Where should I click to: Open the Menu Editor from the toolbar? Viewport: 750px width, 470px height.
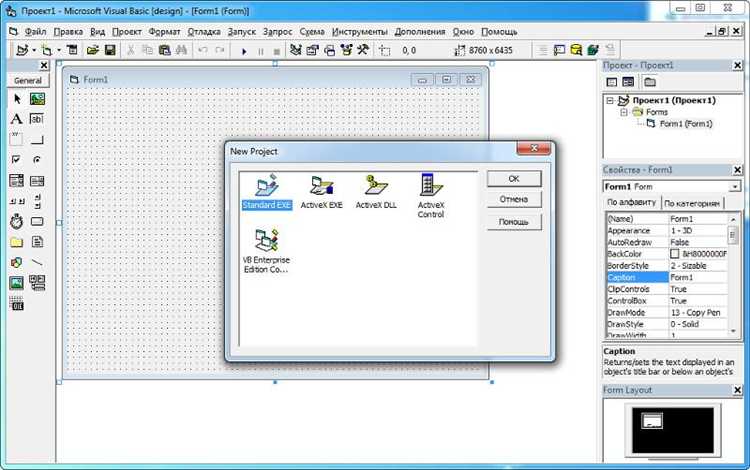pos(72,50)
